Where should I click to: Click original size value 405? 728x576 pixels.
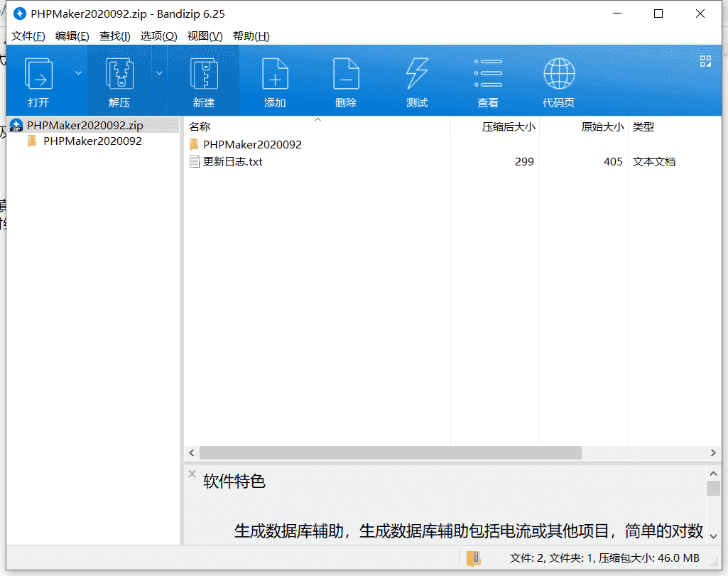pos(613,161)
